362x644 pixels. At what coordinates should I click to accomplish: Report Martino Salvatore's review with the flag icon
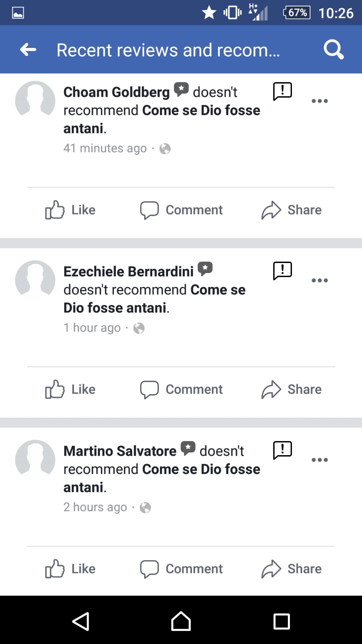pos(282,450)
